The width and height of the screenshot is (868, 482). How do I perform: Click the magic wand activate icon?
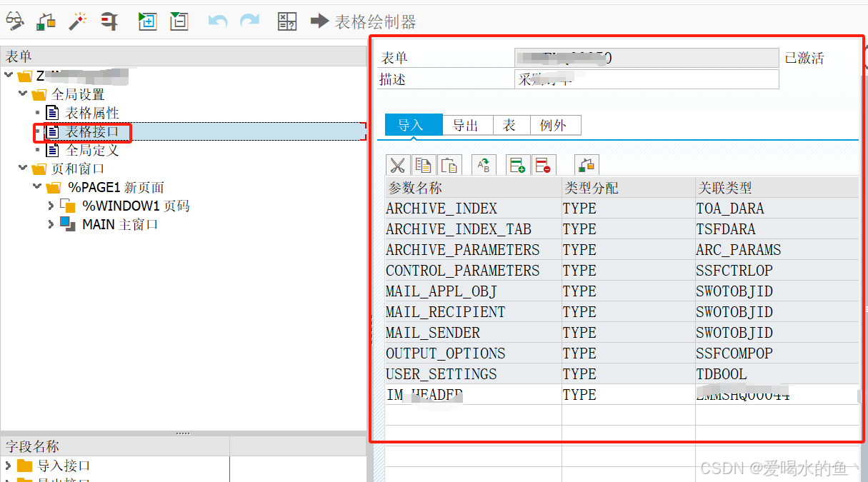click(x=77, y=21)
